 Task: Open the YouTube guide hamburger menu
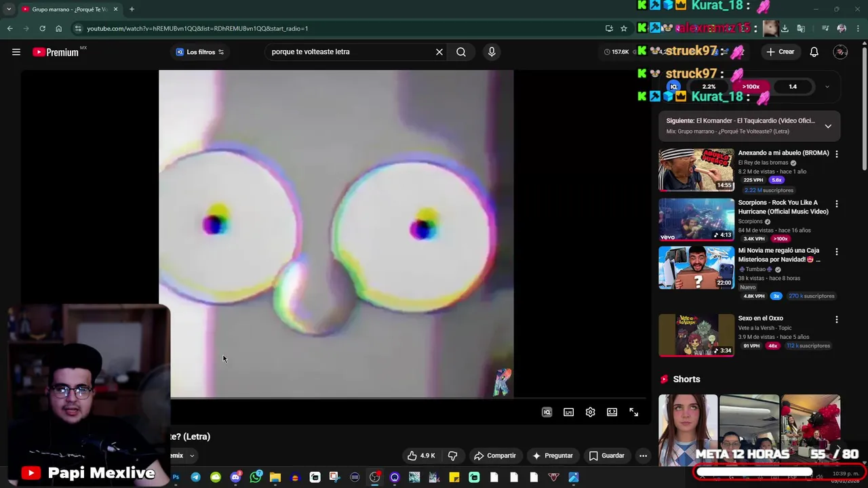click(16, 52)
